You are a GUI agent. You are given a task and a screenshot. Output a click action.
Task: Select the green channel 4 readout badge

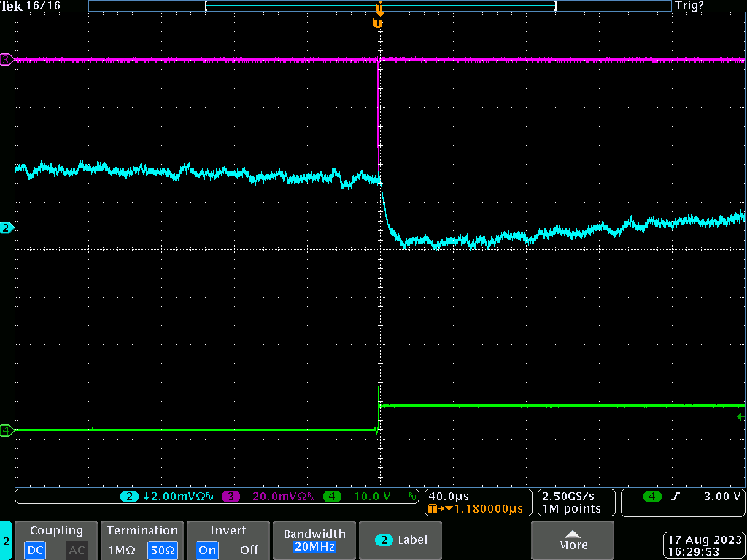point(333,497)
